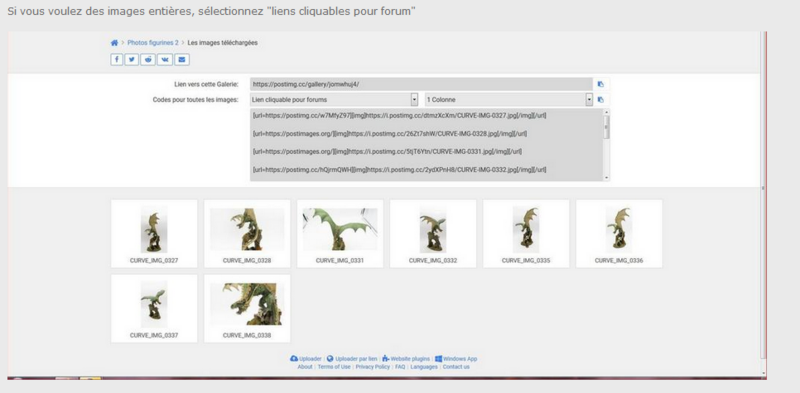Go to the home page via house icon
The image size is (800, 393).
pos(114,43)
